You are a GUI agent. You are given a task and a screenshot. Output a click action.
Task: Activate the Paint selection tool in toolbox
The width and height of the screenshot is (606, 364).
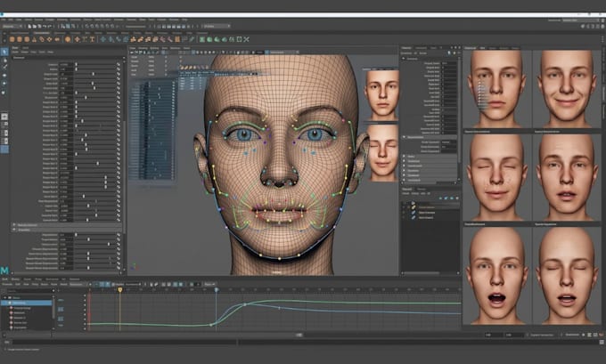pos(4,67)
